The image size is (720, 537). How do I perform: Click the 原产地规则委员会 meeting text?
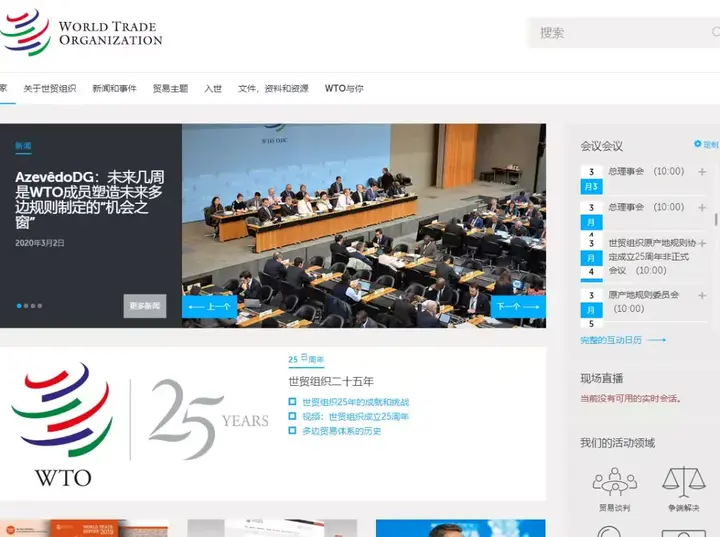643,301
